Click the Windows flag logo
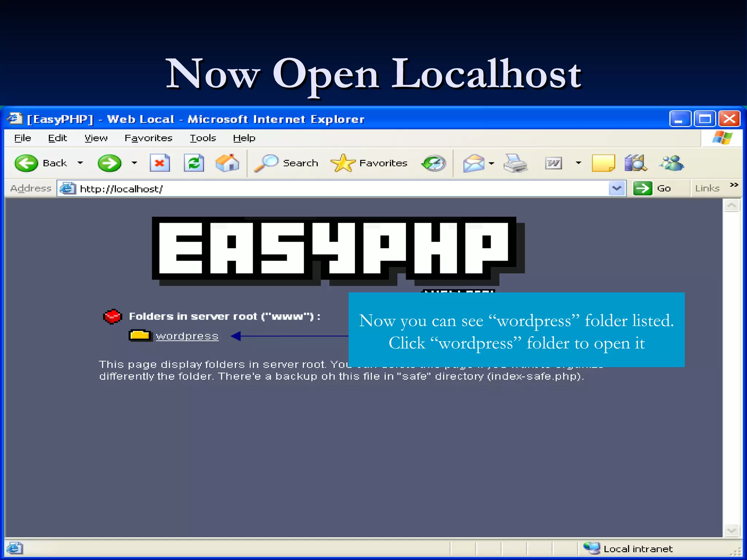The image size is (747, 560). pos(722,138)
